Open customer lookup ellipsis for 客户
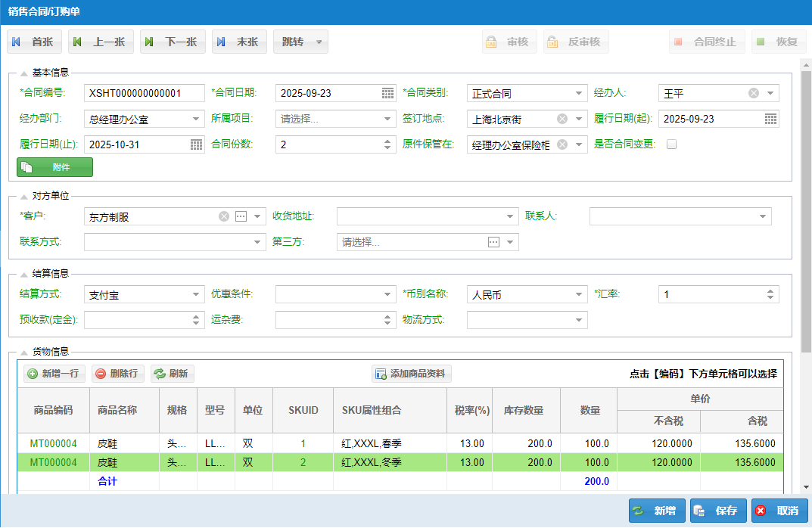812x528 pixels. pyautogui.click(x=241, y=217)
